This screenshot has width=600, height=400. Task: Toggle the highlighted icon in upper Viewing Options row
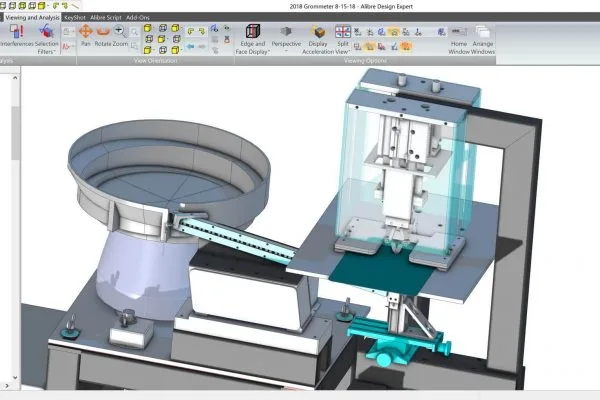point(393,32)
